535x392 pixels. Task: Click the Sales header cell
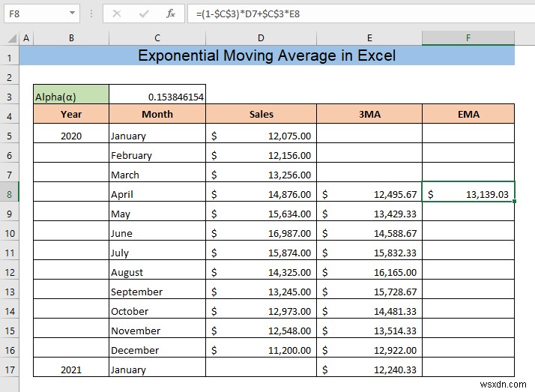pos(262,114)
